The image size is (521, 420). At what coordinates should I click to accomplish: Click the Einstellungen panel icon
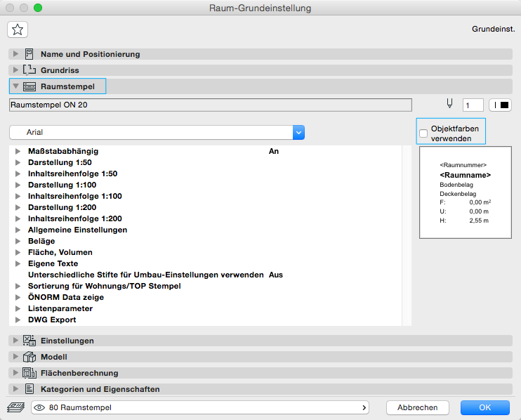(x=29, y=341)
